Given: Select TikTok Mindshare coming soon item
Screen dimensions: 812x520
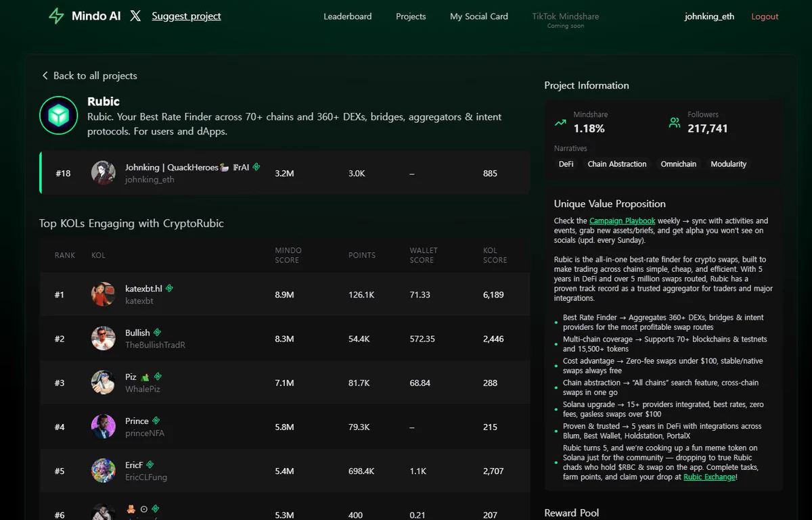Looking at the screenshot, I should 566,20.
